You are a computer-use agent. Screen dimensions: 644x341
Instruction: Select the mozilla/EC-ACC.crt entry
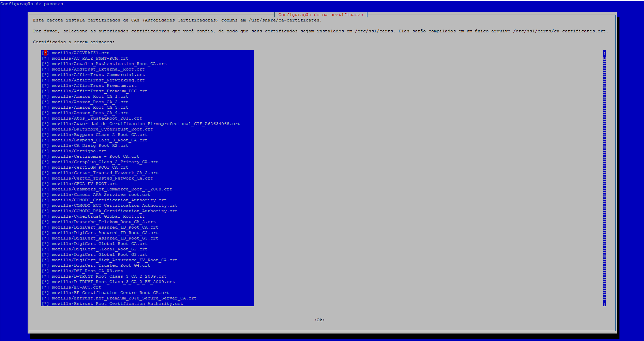click(76, 288)
